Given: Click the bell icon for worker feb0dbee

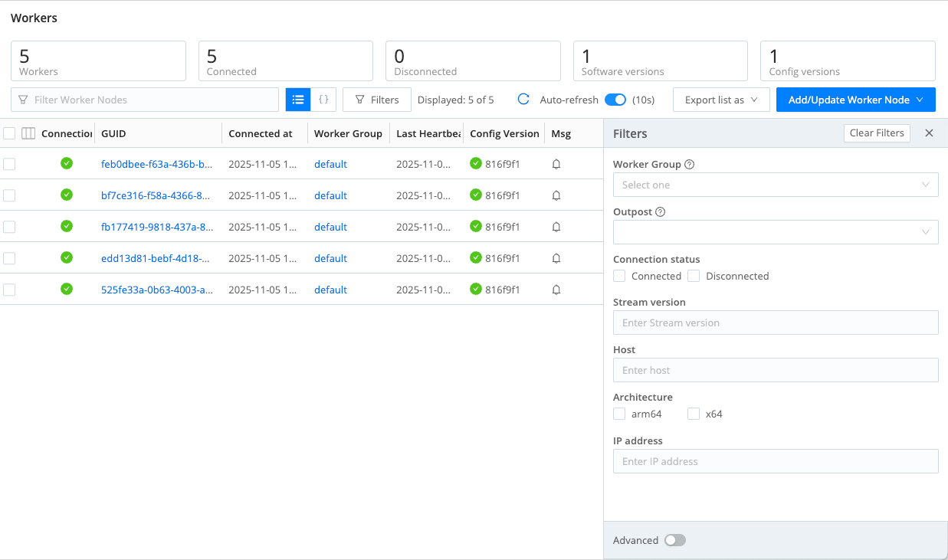Looking at the screenshot, I should pos(556,164).
